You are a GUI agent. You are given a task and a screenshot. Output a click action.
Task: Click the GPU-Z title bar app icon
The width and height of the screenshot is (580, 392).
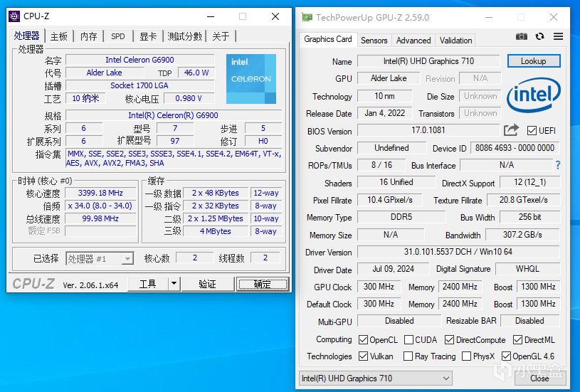[307, 17]
